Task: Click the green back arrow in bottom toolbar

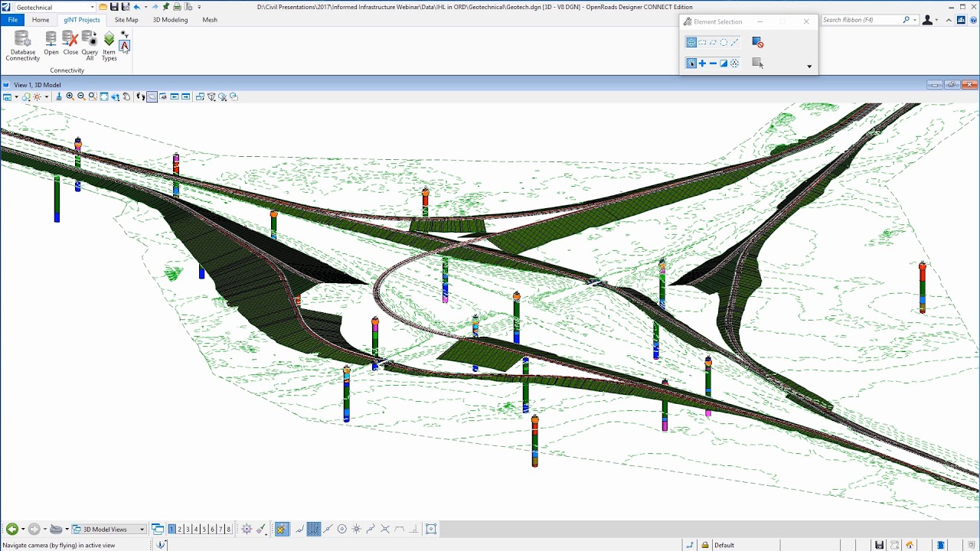Action: coord(11,529)
